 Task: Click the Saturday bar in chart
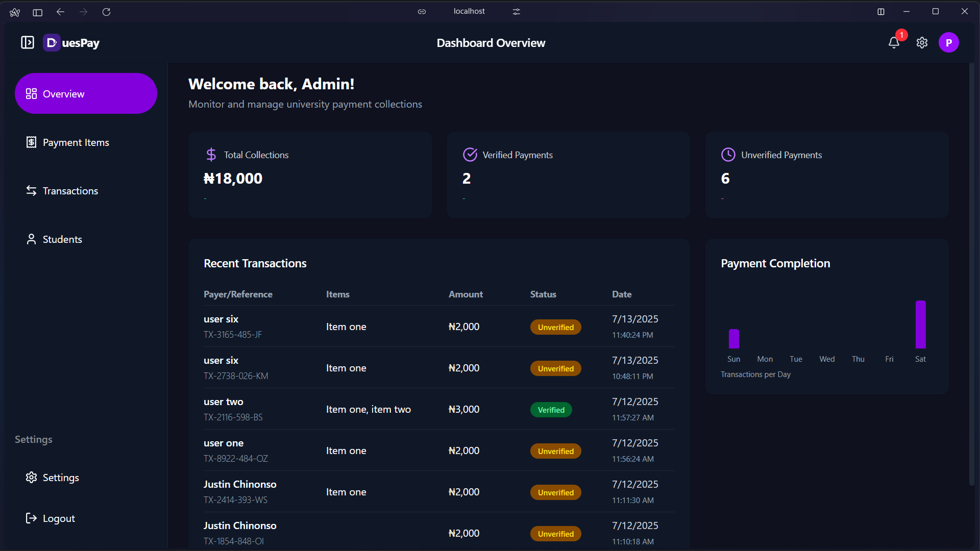tap(920, 324)
